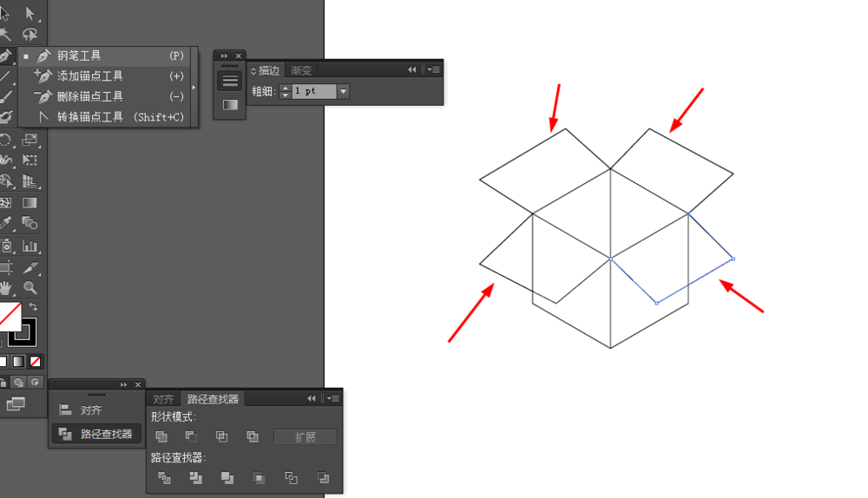The image size is (868, 498).
Task: Select the Free Transform tool
Action: (30, 160)
